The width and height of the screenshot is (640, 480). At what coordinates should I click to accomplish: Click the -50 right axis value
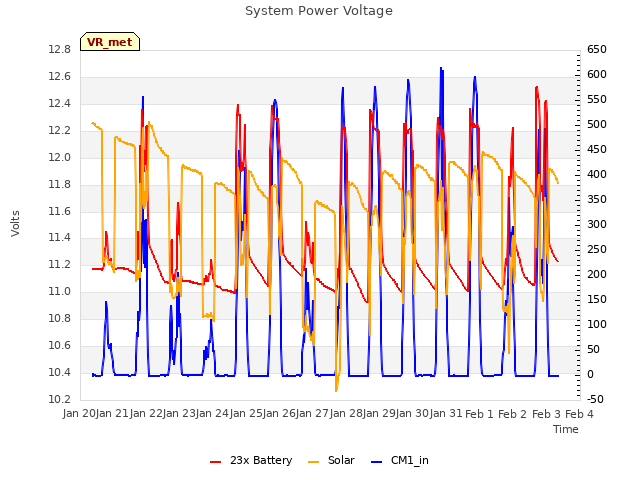pos(595,399)
